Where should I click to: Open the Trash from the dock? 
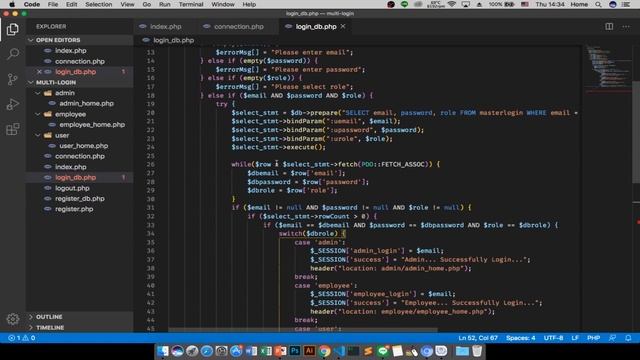(477, 351)
